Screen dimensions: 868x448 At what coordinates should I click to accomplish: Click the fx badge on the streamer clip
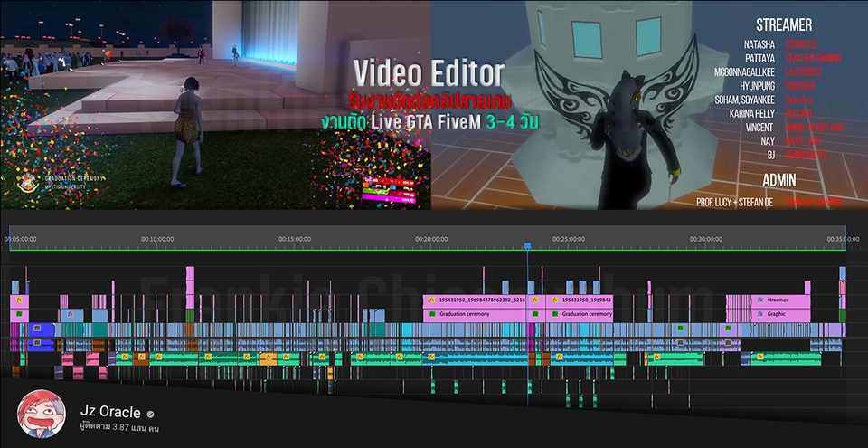coord(759,300)
